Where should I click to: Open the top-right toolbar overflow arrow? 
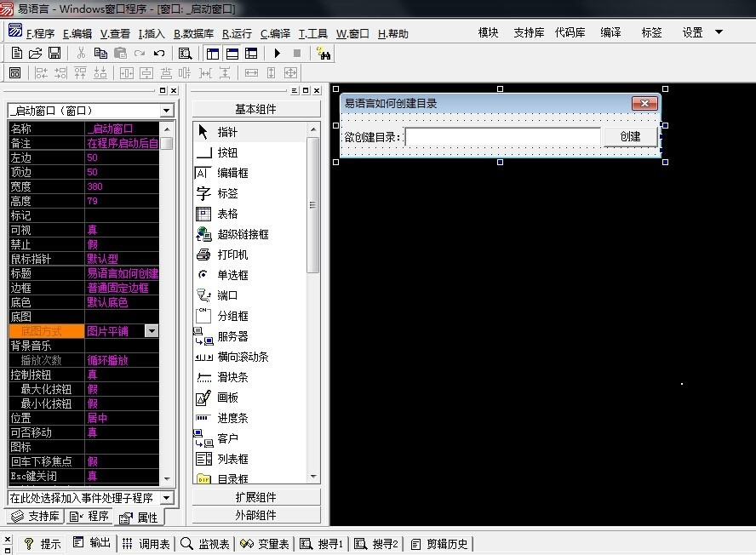[x=719, y=32]
